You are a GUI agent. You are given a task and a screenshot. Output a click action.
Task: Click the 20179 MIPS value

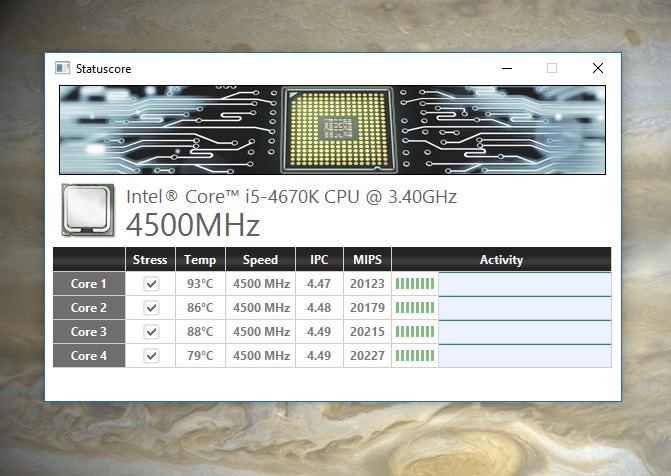[367, 308]
